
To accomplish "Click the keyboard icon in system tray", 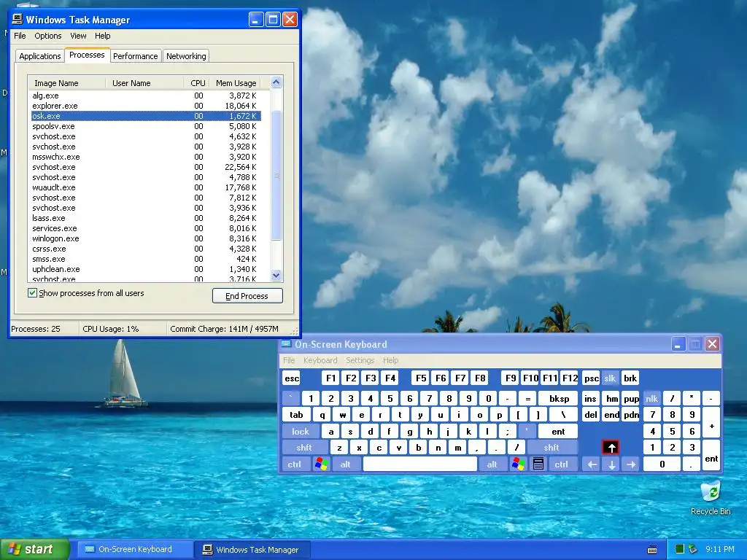I will [652, 550].
